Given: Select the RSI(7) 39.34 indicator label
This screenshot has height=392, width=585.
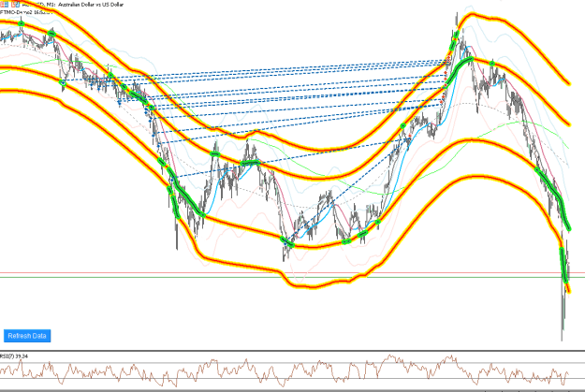Looking at the screenshot, I should (14, 356).
